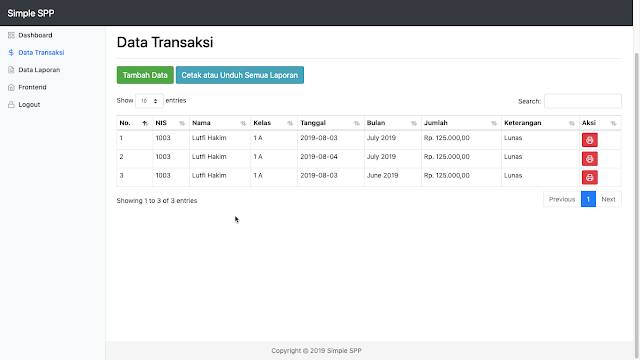The width and height of the screenshot is (640, 360).
Task: Sort by Kelas column arrows
Action: 290,123
